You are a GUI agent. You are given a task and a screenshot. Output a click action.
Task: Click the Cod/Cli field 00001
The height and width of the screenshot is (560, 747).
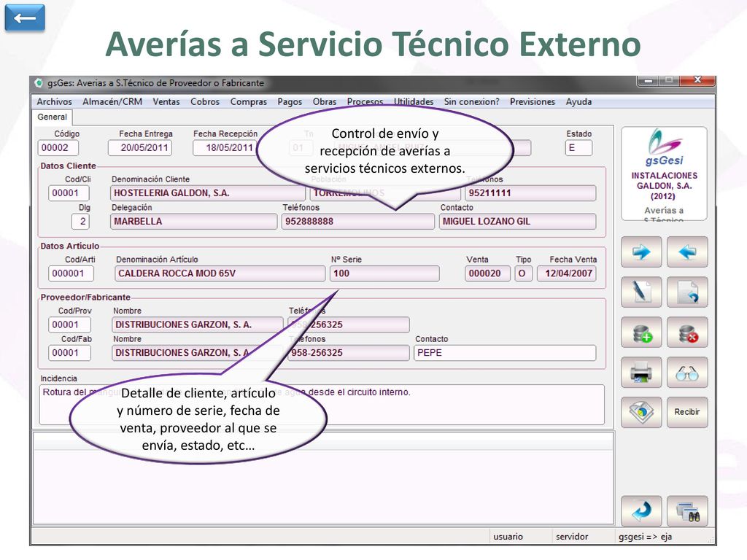click(69, 192)
